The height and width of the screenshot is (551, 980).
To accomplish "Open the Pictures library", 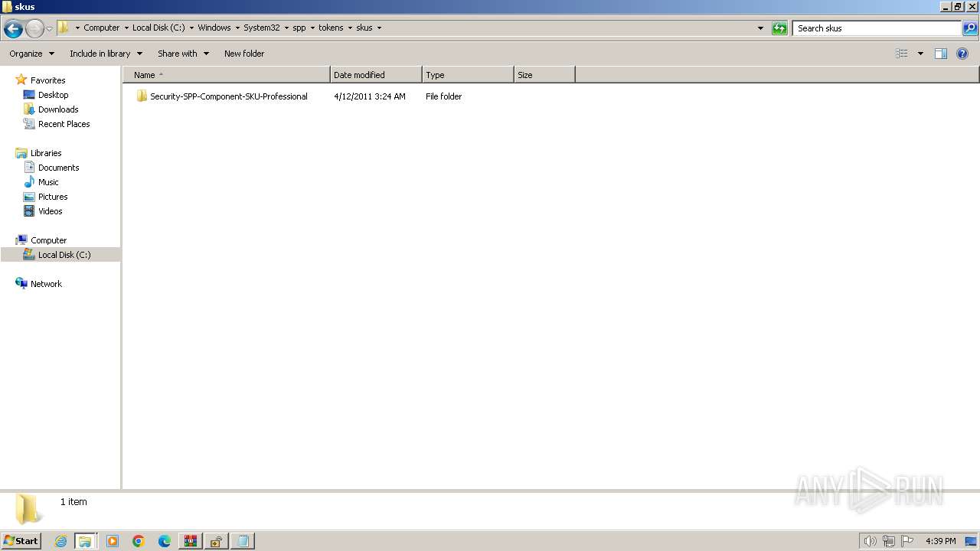I will click(x=53, y=197).
